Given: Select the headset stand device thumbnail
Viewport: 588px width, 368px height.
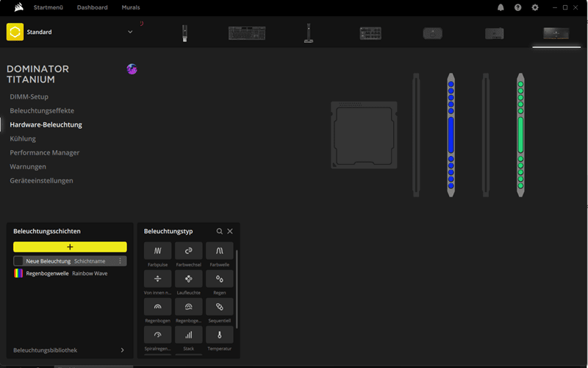Looking at the screenshot, I should [309, 33].
